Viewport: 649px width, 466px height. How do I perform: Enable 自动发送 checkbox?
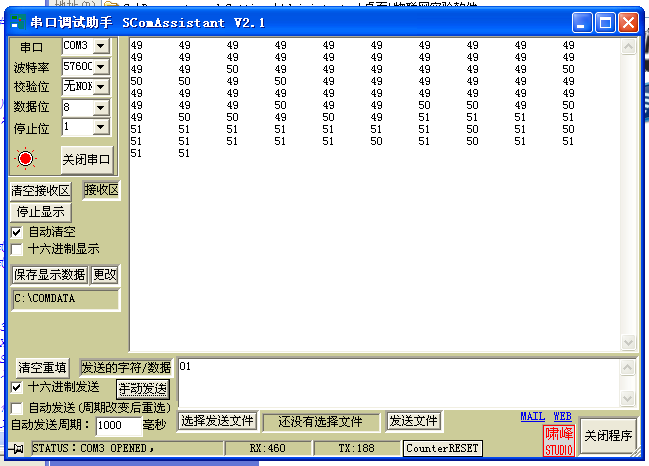click(x=17, y=408)
